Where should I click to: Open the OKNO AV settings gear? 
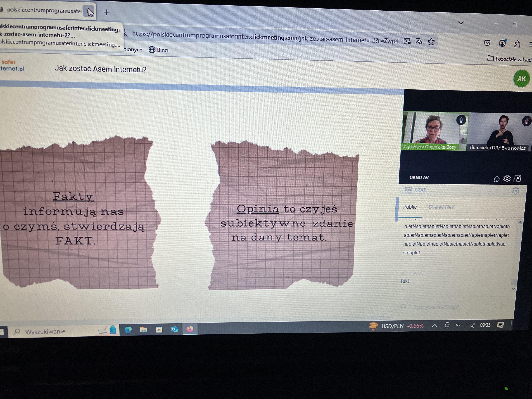pos(507,179)
